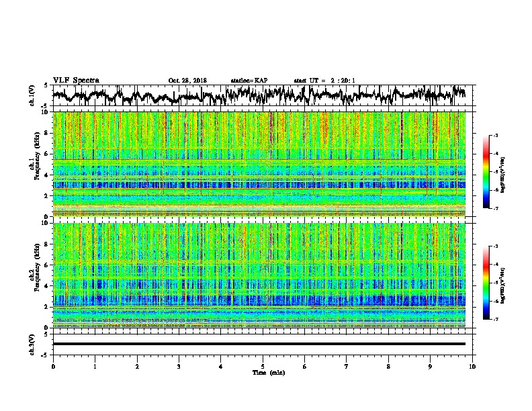The image size is (532, 411).
Task: Click the "9" tick on the time axis
Action: 430,367
